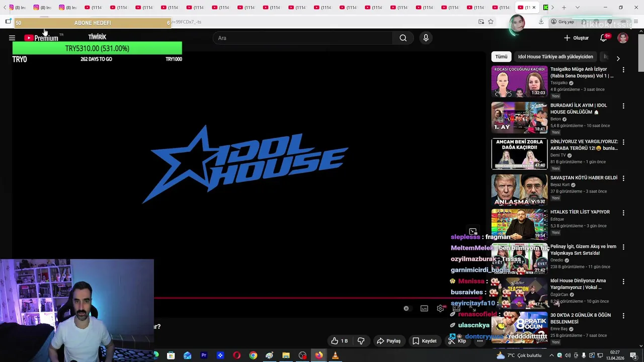Click the Oluştur create button

(576, 38)
